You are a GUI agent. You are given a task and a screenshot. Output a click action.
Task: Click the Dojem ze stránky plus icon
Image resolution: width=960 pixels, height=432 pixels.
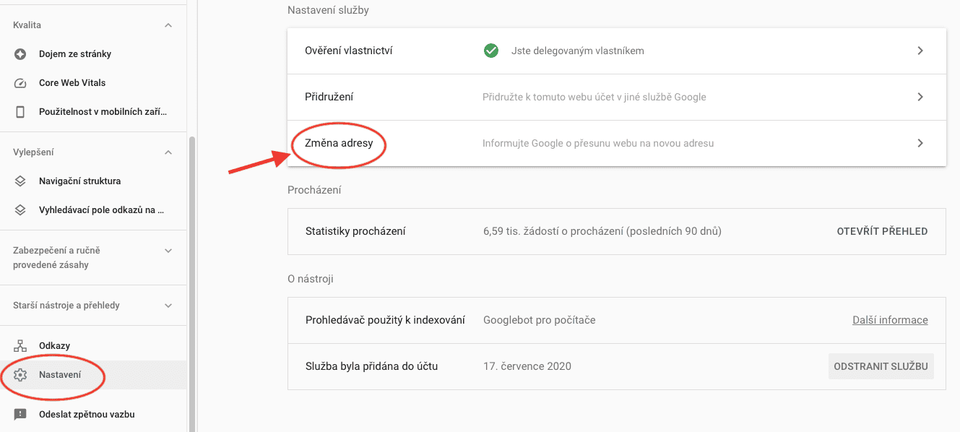pyautogui.click(x=20, y=54)
